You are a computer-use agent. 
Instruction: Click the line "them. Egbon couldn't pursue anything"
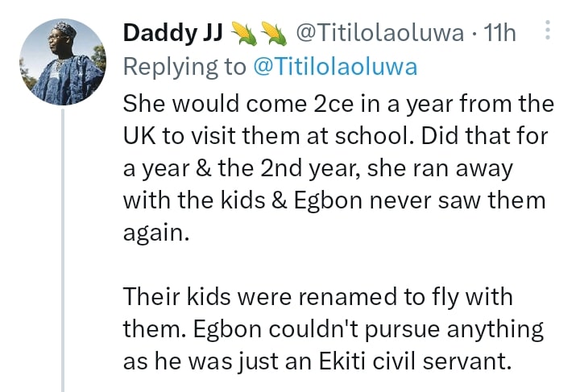pos(333,329)
